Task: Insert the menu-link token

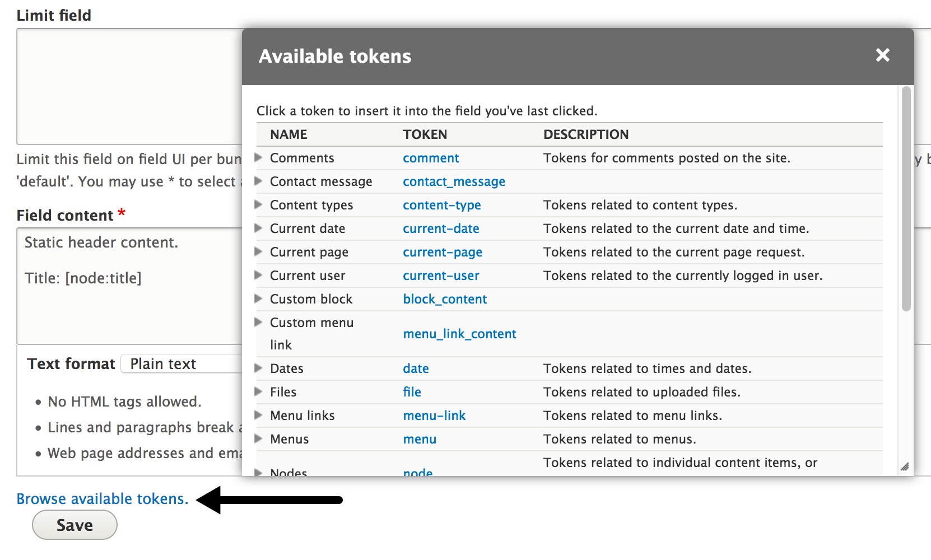Action: pos(434,415)
